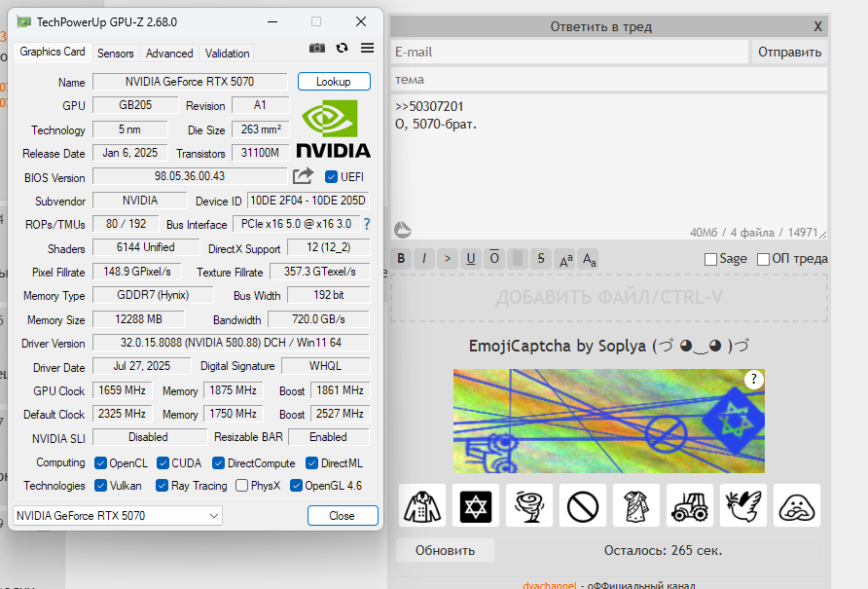Open the GPU selection dropdown
Image resolution: width=868 pixels, height=589 pixels.
pos(118,515)
